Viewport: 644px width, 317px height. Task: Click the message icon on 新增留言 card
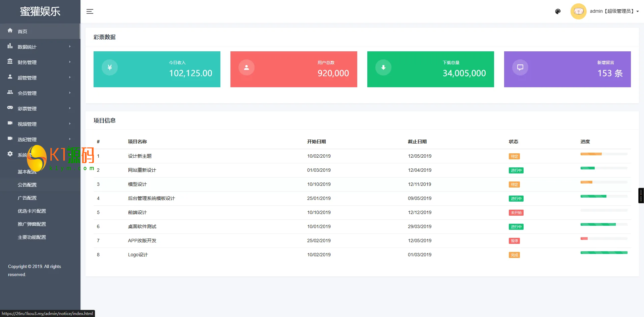click(x=520, y=67)
